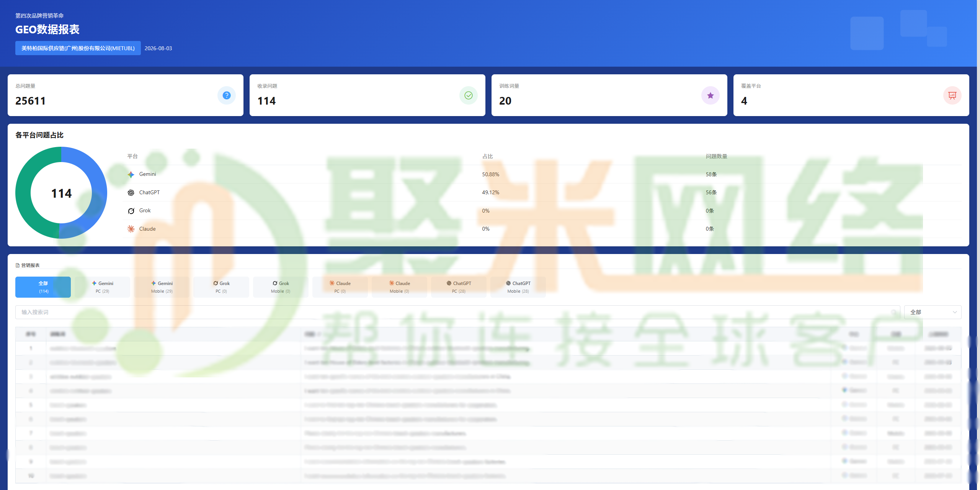
Task: Open the Grok PC (0) tab
Action: pos(221,287)
